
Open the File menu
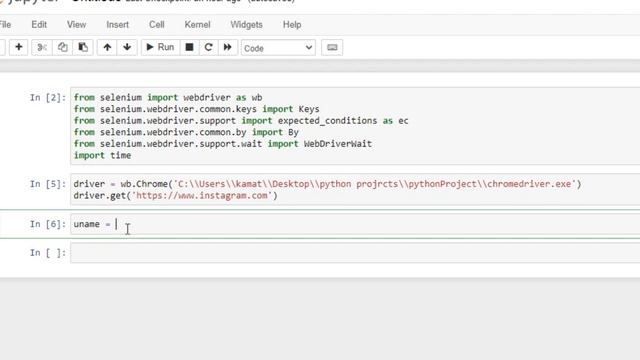click(x=6, y=24)
